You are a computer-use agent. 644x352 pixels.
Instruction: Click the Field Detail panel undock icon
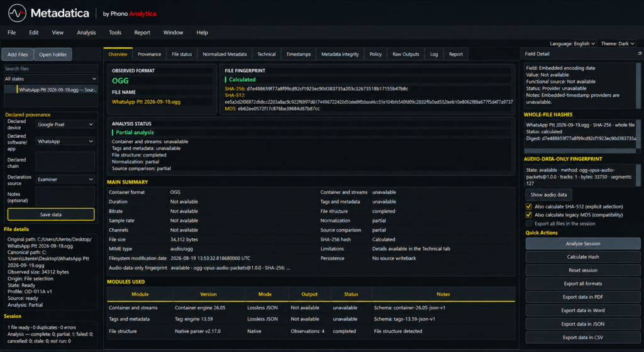click(x=640, y=54)
